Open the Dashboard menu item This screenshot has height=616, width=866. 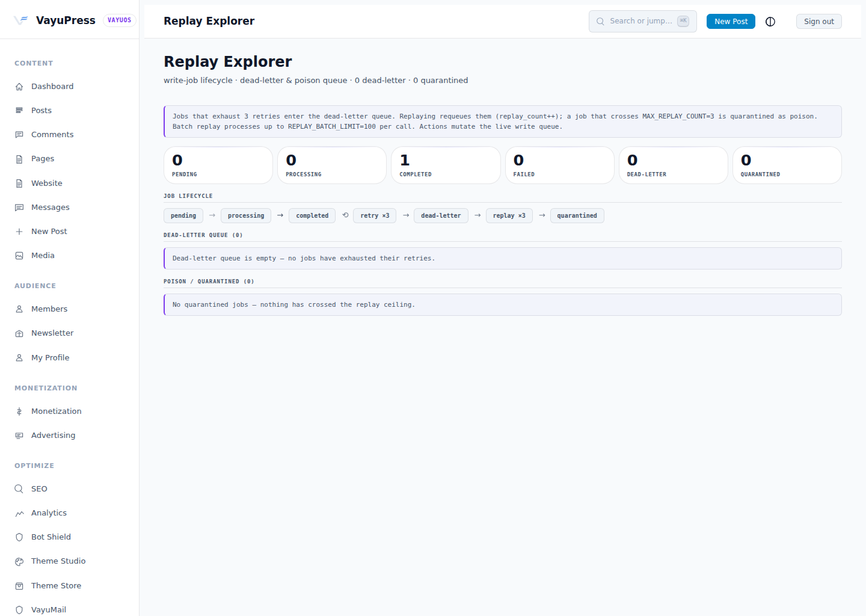point(69,87)
